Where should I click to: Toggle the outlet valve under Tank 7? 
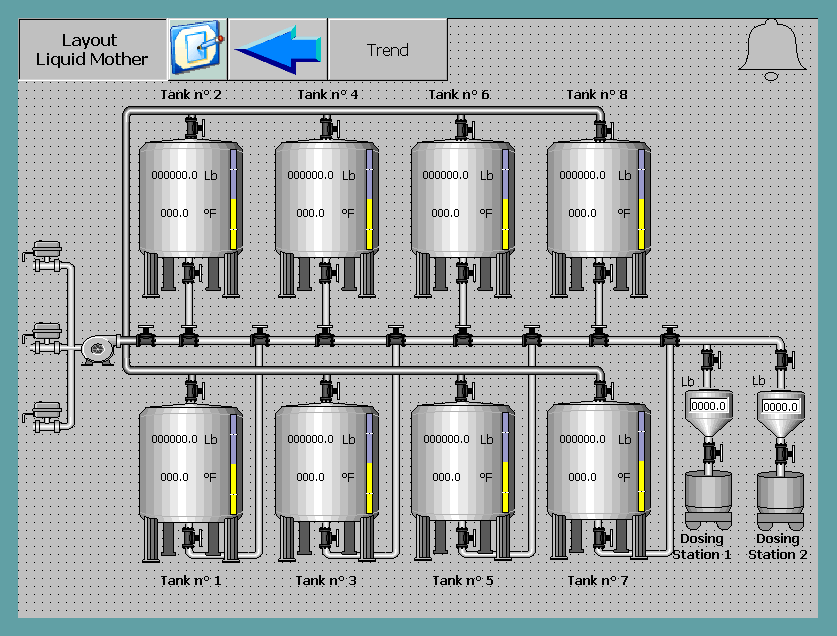pyautogui.click(x=602, y=537)
